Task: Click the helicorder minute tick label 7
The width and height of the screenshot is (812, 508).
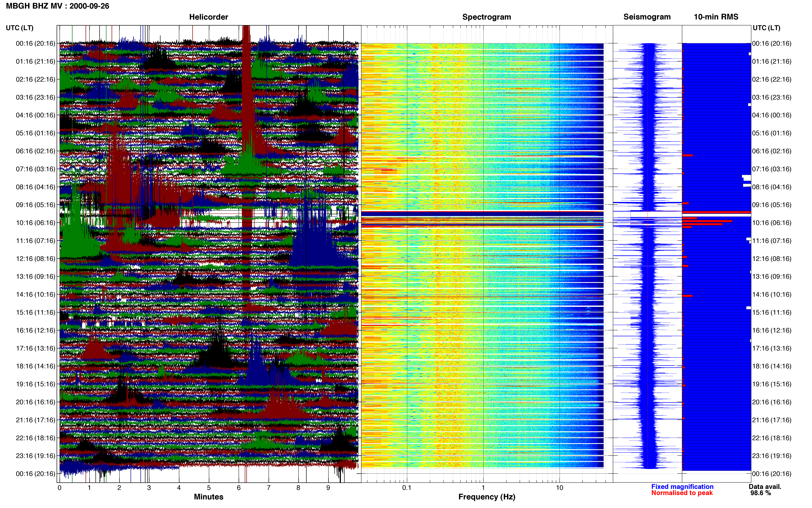Action: coord(269,488)
